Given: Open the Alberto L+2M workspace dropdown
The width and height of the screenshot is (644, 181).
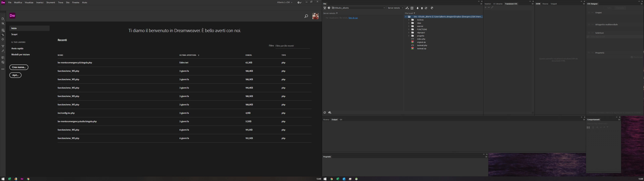Looking at the screenshot, I should [284, 3].
